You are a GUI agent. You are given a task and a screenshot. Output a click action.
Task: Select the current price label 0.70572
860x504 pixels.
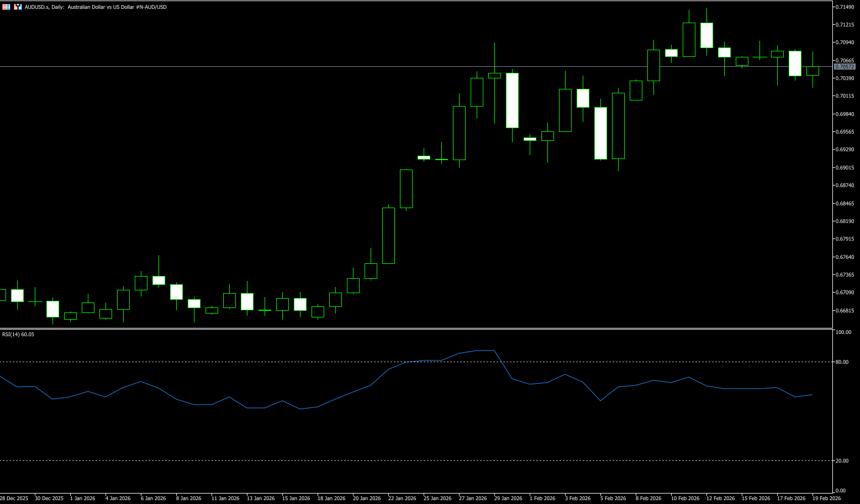coord(845,66)
